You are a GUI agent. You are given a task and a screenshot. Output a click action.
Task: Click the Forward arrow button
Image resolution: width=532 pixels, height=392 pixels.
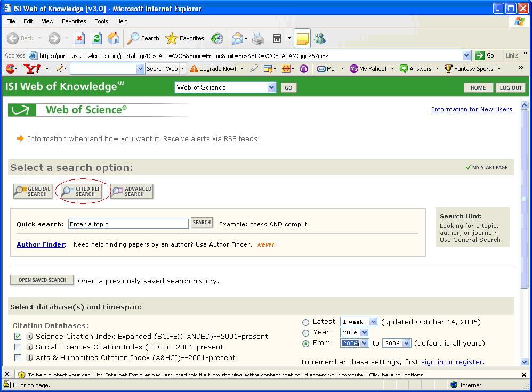(x=54, y=38)
